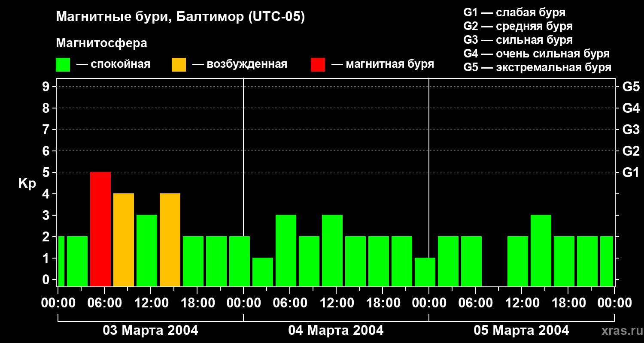The height and width of the screenshot is (343, 644).
Task: Click the '06:00' time label under 04 Марта
Action: pyautogui.click(x=290, y=303)
